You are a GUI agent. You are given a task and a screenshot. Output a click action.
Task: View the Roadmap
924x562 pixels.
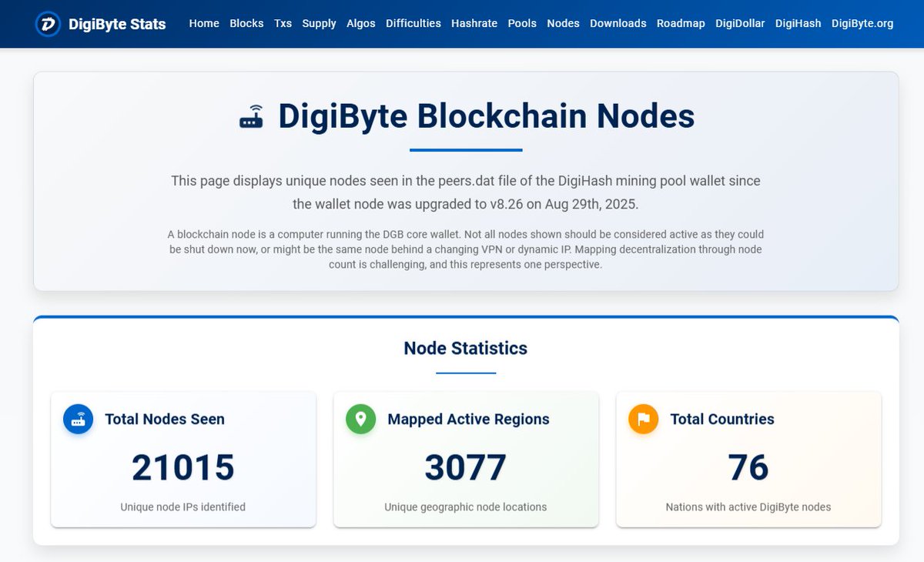(681, 23)
